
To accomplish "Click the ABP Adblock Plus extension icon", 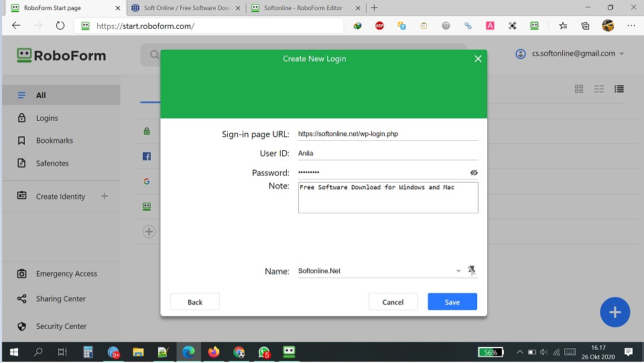I will point(379,25).
